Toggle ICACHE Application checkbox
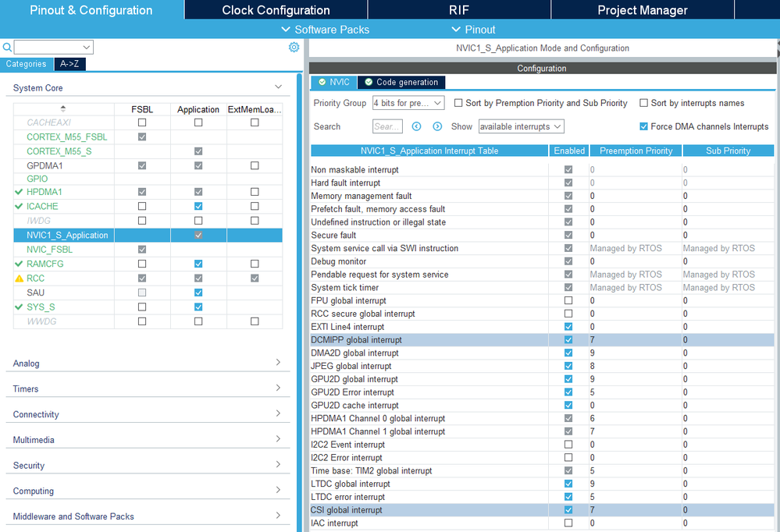The image size is (780, 532). coord(198,207)
